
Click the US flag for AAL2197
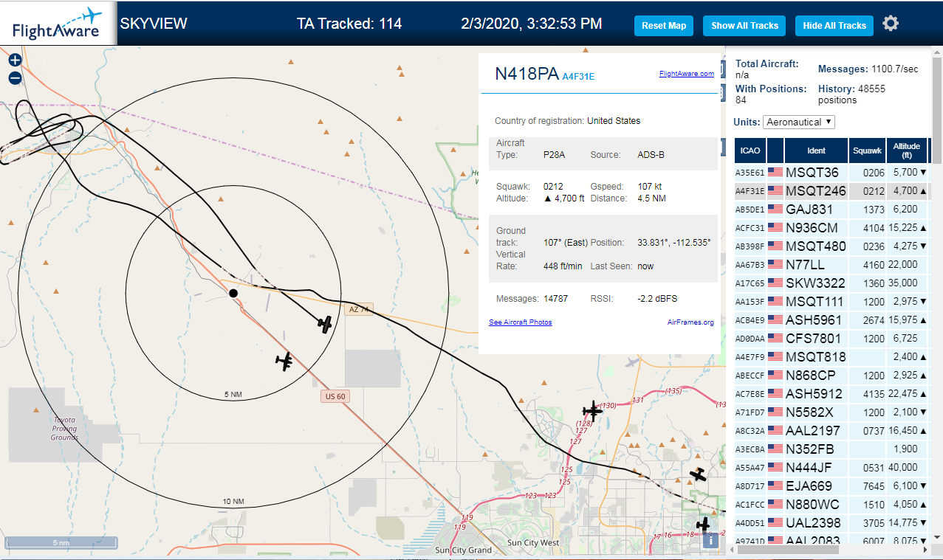tap(775, 431)
